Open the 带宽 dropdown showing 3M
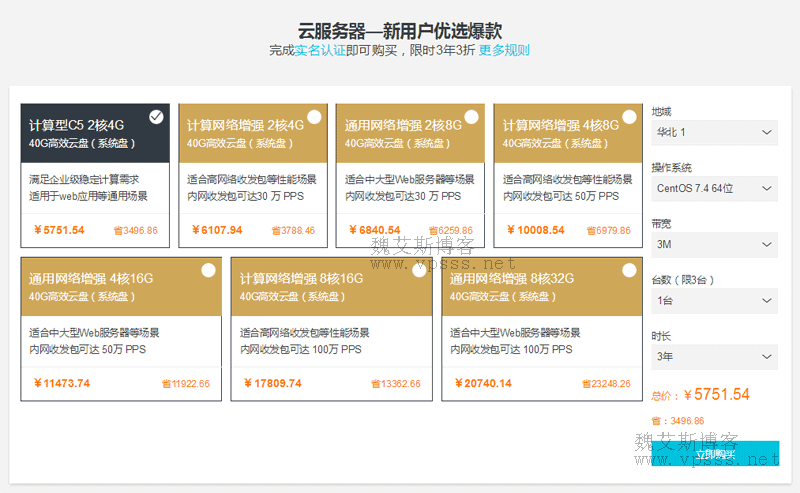Screen dimensions: 800x493 [x=714, y=244]
